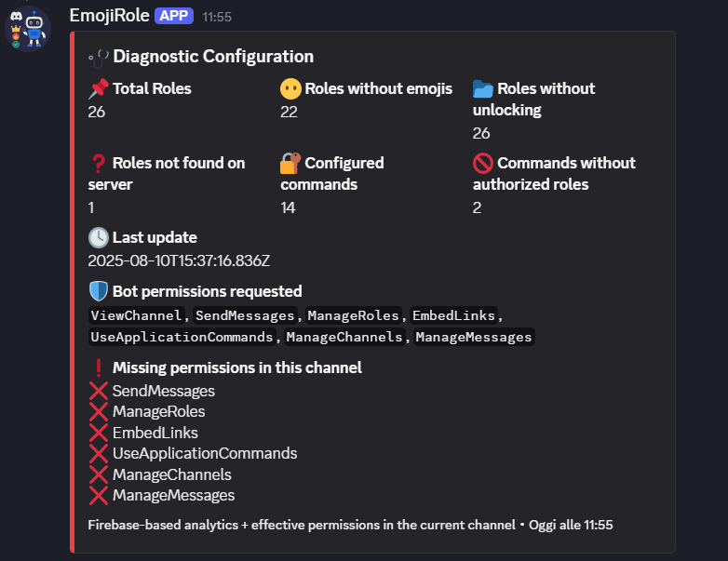Click the stethoscope icon beside Diagnostic Configuration
This screenshot has width=728, height=561.
click(98, 57)
